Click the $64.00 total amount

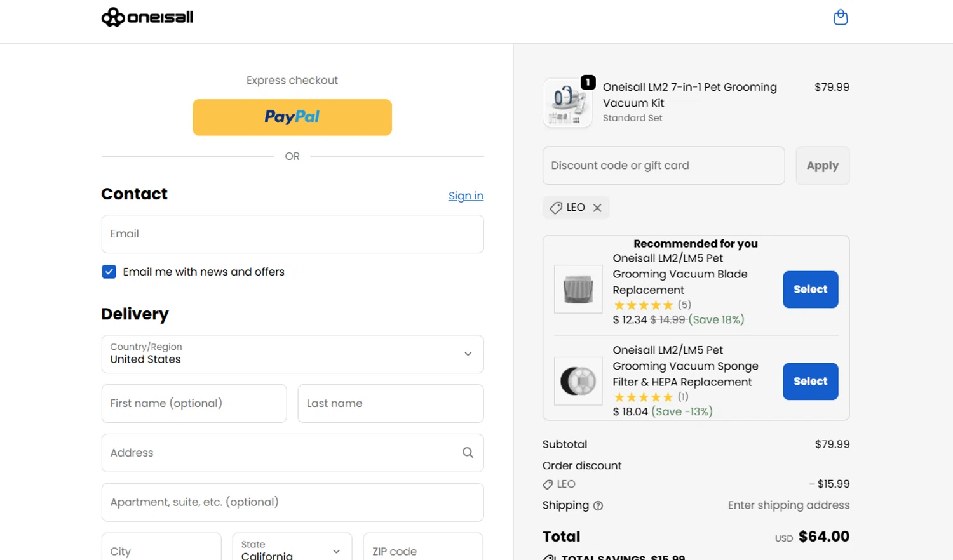(824, 537)
